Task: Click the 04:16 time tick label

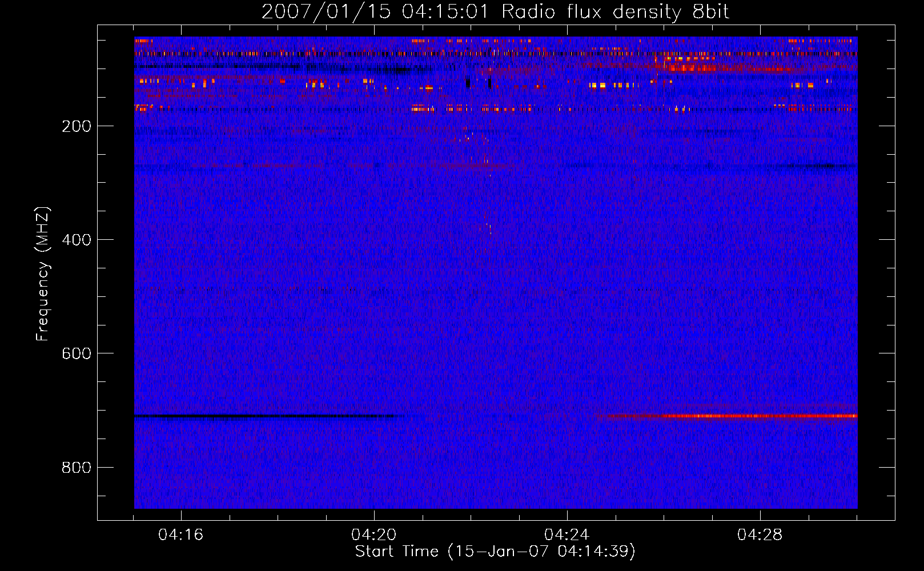Action: click(x=181, y=535)
